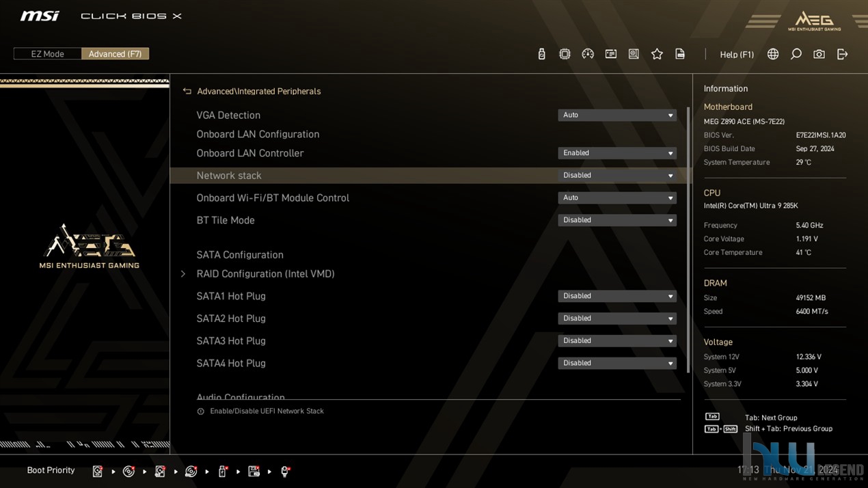Image resolution: width=868 pixels, height=488 pixels.
Task: Open Favorites with the star icon
Action: 657,54
